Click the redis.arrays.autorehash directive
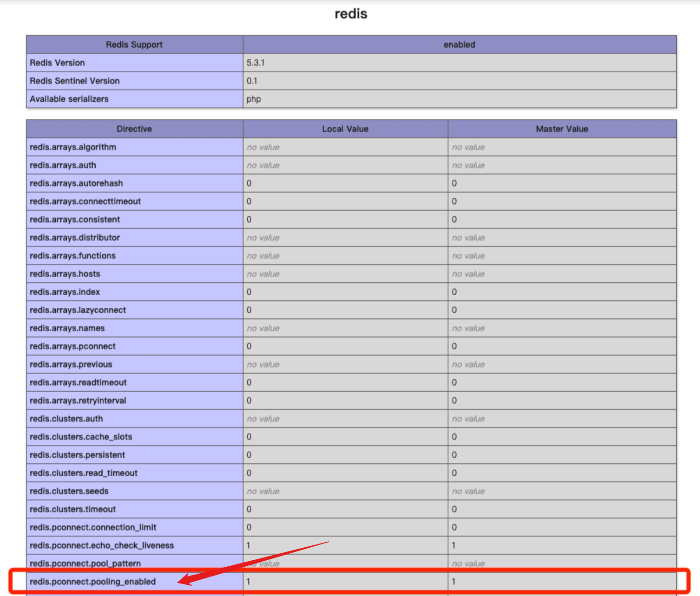The height and width of the screenshot is (596, 700). (x=76, y=183)
